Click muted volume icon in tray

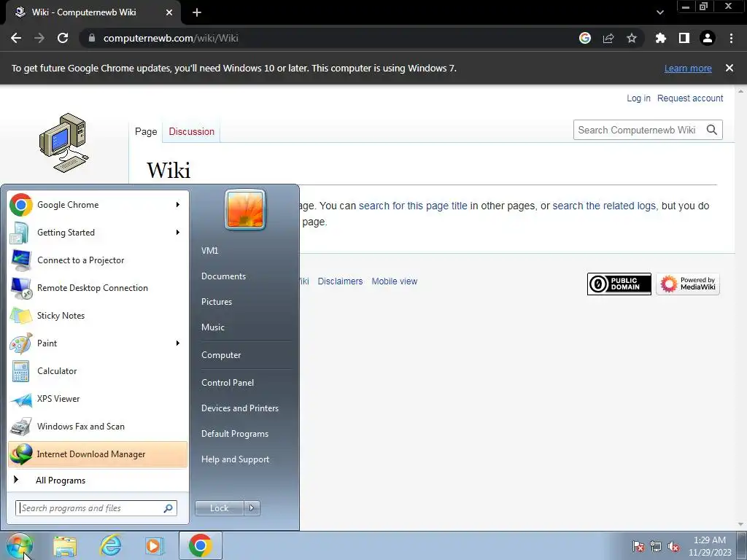pos(673,547)
